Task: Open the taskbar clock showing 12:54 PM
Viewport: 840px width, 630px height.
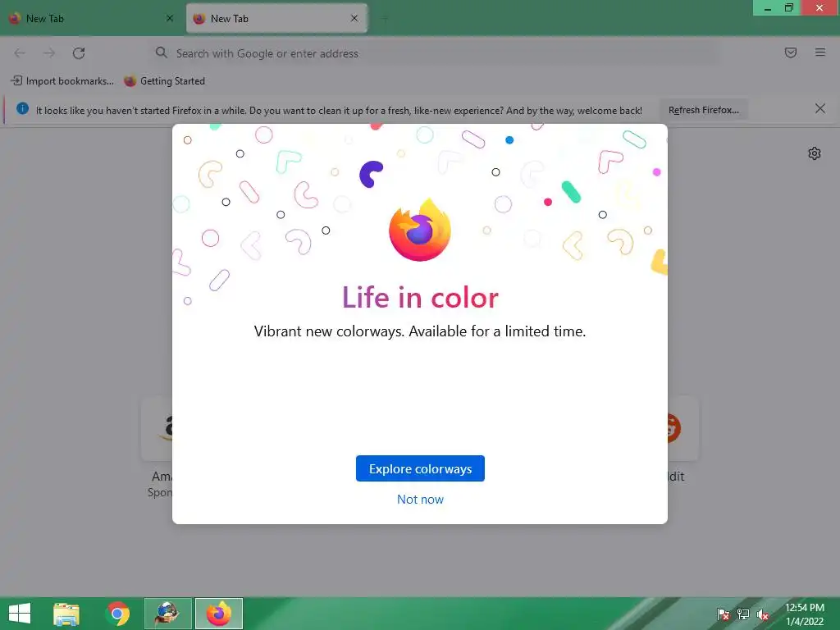Action: point(805,614)
